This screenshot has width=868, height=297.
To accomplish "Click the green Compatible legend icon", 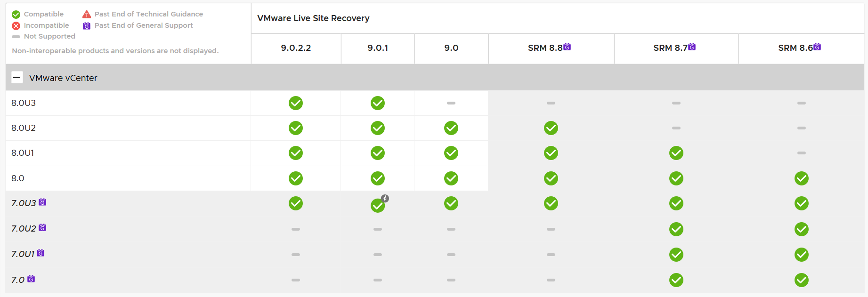I will (16, 15).
